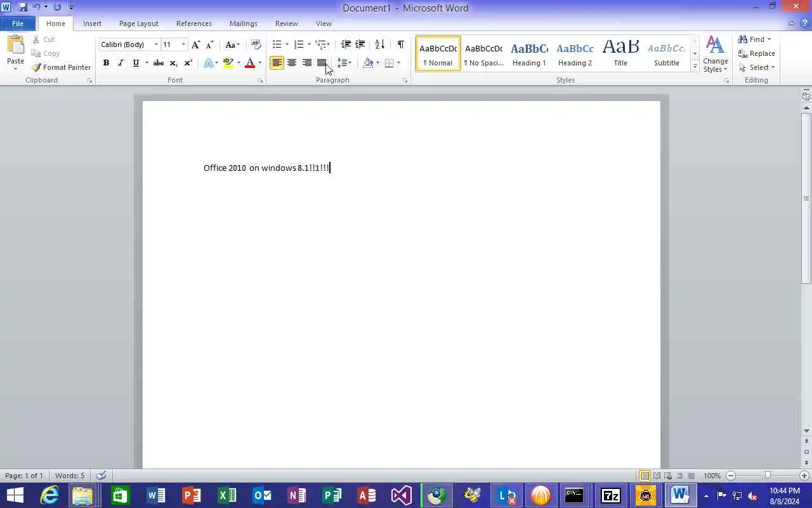Click the Format Painter brush icon
The width and height of the screenshot is (812, 508).
click(36, 67)
